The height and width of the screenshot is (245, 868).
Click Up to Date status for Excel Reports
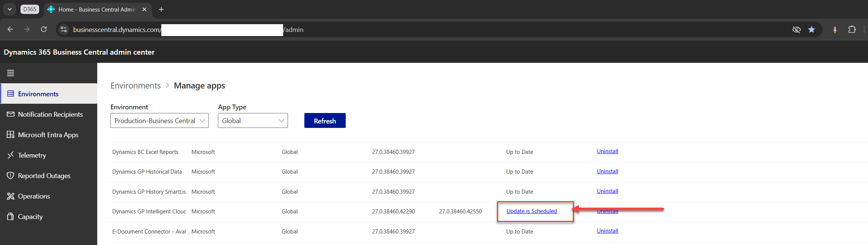coord(520,152)
